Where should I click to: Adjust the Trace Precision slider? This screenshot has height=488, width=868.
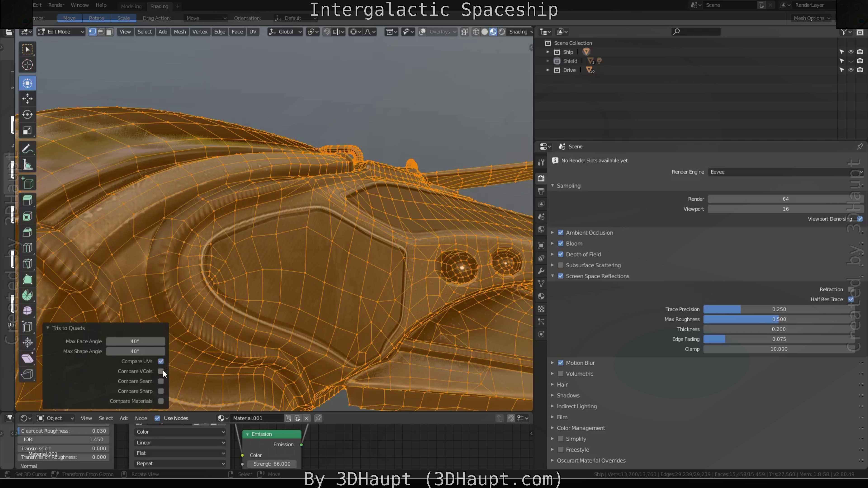778,309
